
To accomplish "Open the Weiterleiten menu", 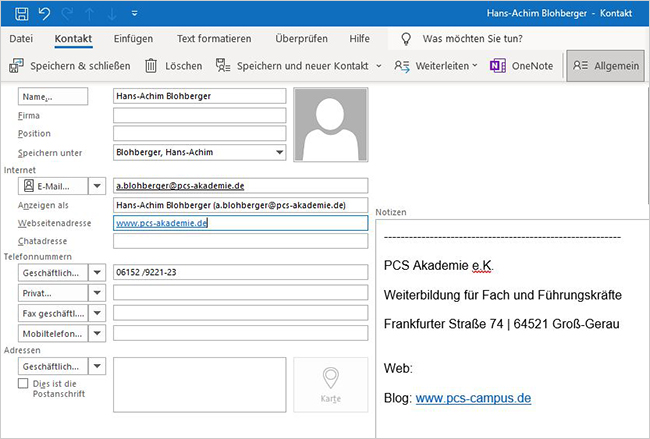I will point(436,66).
